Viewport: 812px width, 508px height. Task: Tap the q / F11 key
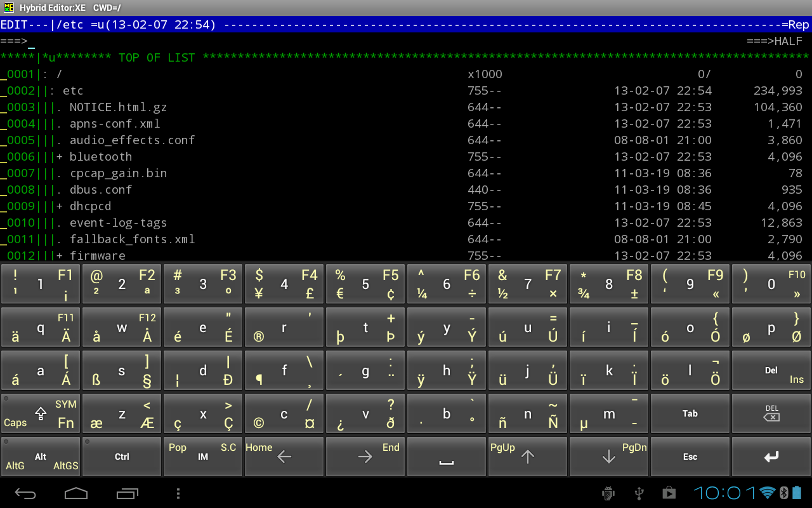point(41,327)
